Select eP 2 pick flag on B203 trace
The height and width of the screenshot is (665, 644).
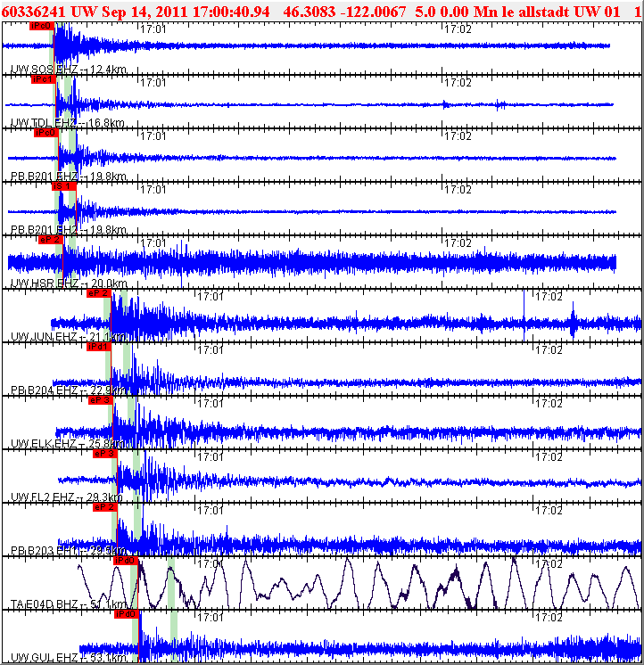coord(105,507)
